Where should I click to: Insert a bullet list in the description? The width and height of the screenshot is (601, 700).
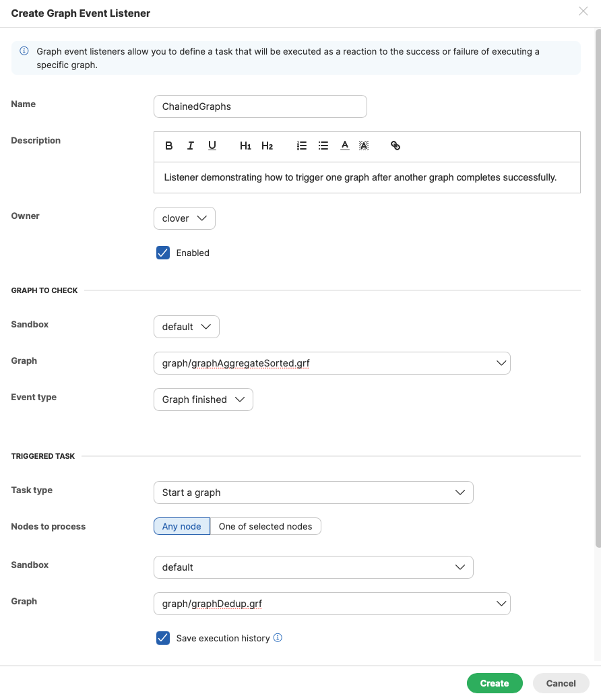pyautogui.click(x=323, y=146)
